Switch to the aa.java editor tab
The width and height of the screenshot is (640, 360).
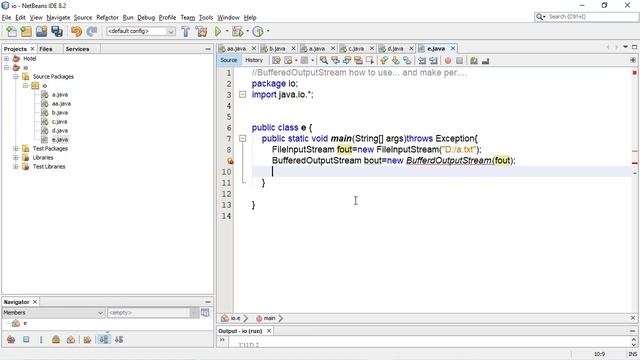coord(236,49)
